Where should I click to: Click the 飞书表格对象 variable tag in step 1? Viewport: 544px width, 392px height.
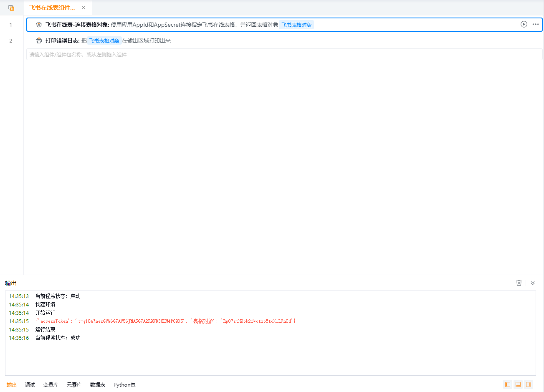(296, 25)
